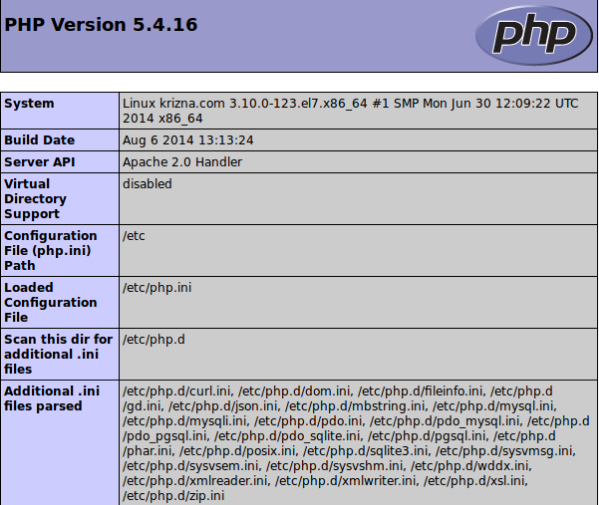Select the System row label

[x=60, y=110]
